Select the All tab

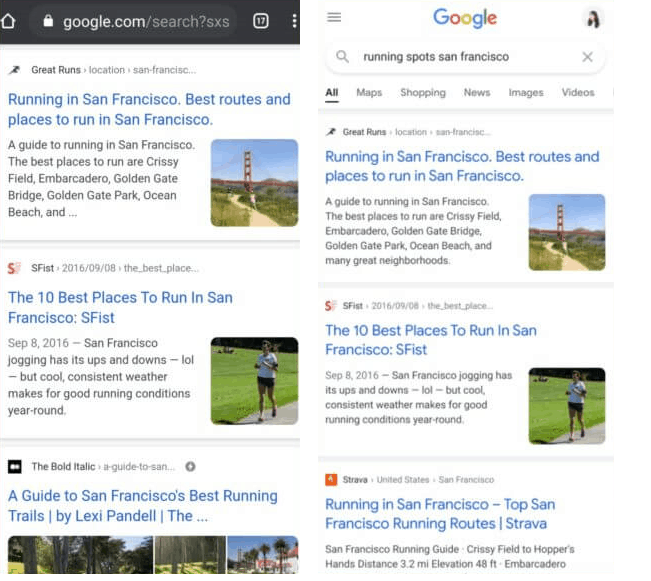(x=331, y=93)
